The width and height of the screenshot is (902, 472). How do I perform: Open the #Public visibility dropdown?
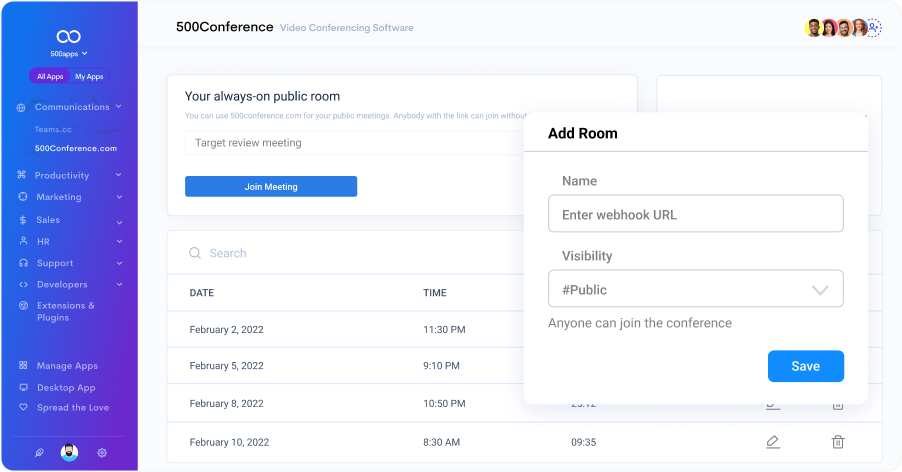point(695,289)
